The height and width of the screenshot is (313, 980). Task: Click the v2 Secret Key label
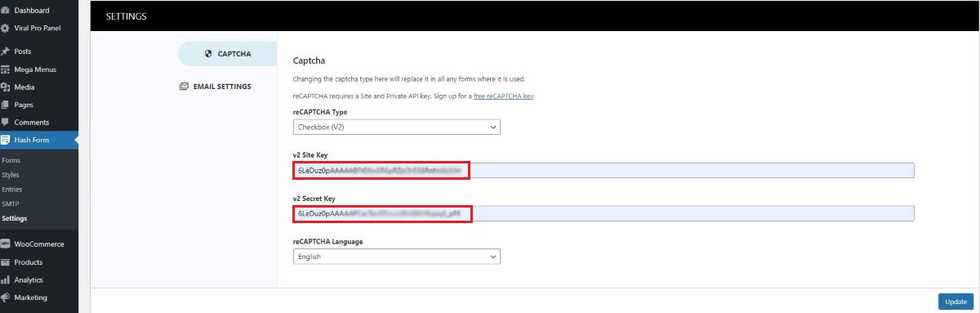click(x=314, y=199)
